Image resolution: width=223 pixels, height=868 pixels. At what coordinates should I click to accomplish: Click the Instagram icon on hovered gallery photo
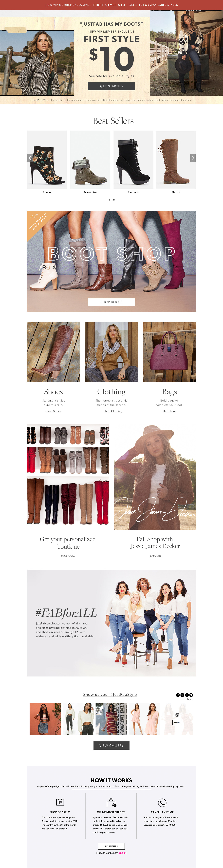click(177, 715)
